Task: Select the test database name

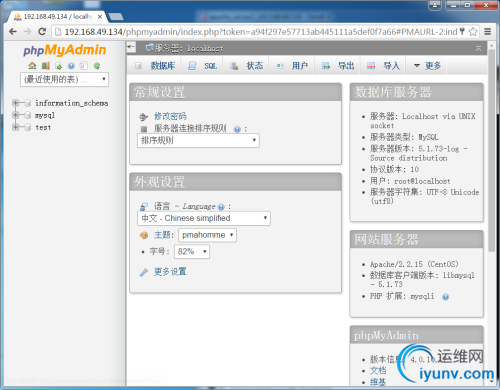Action: 43,127
